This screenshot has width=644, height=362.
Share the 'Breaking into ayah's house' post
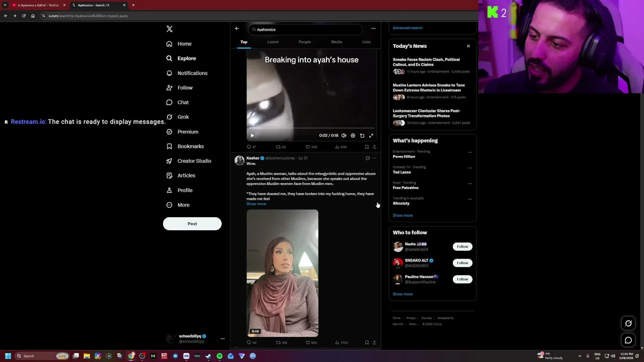pos(374,147)
